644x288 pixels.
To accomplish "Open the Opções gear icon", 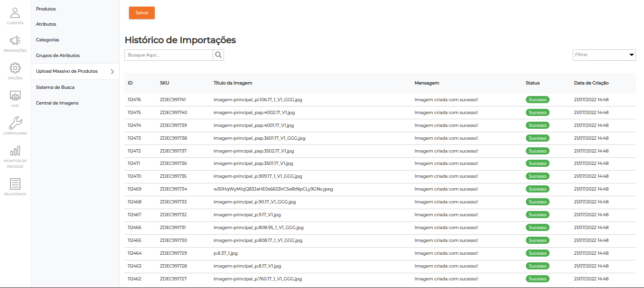I will (15, 68).
